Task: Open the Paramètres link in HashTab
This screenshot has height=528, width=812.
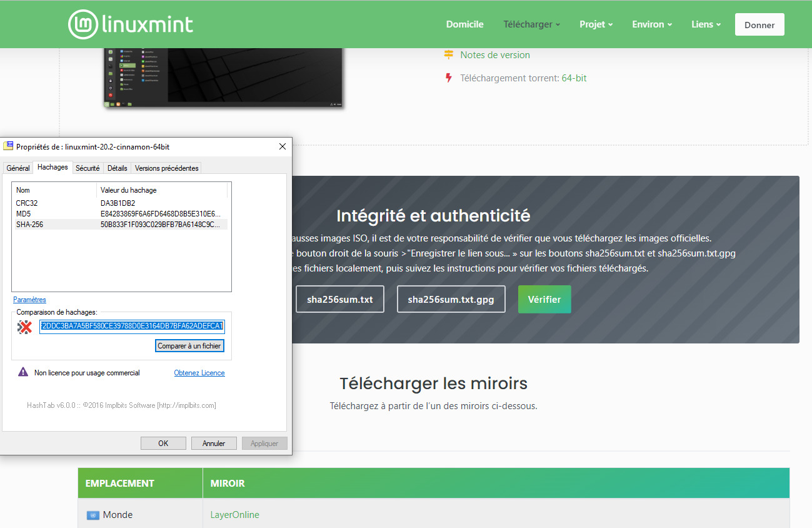Action: coord(29,300)
